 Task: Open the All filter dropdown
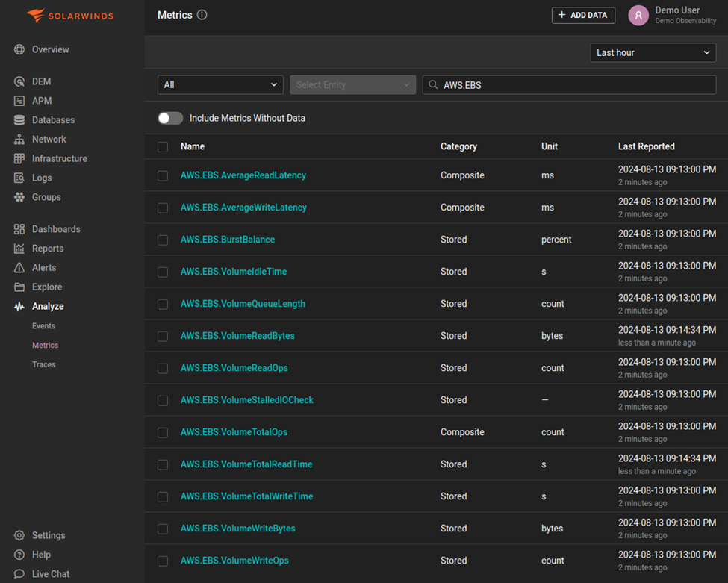pyautogui.click(x=220, y=85)
